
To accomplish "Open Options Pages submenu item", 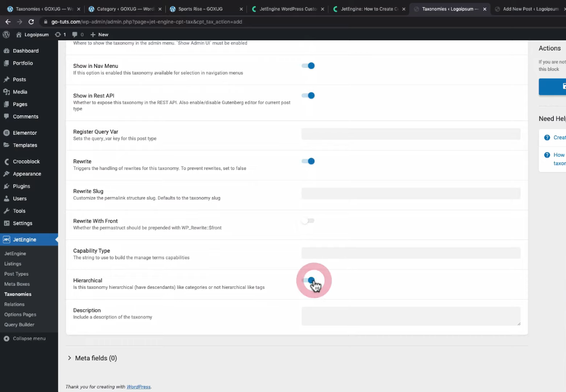I will coord(20,314).
